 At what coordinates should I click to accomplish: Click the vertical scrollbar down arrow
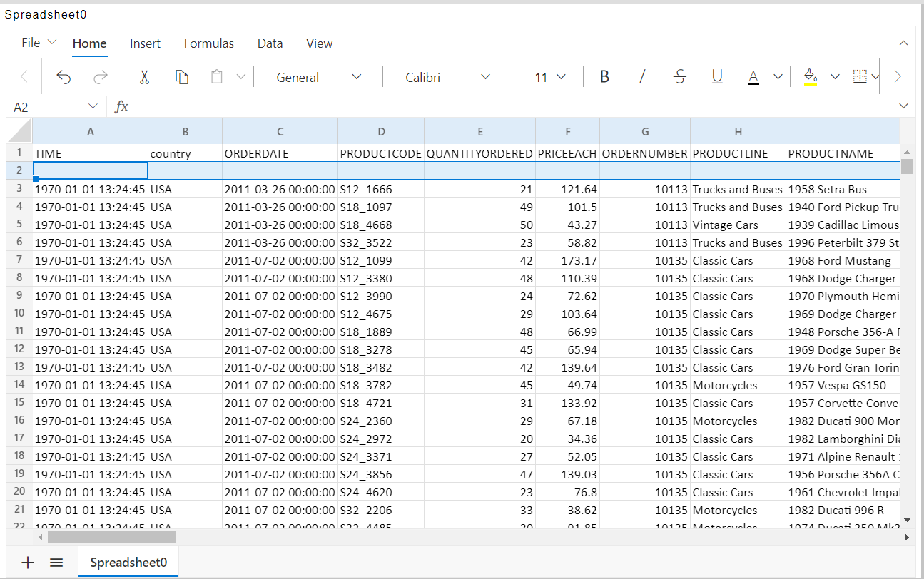907,520
